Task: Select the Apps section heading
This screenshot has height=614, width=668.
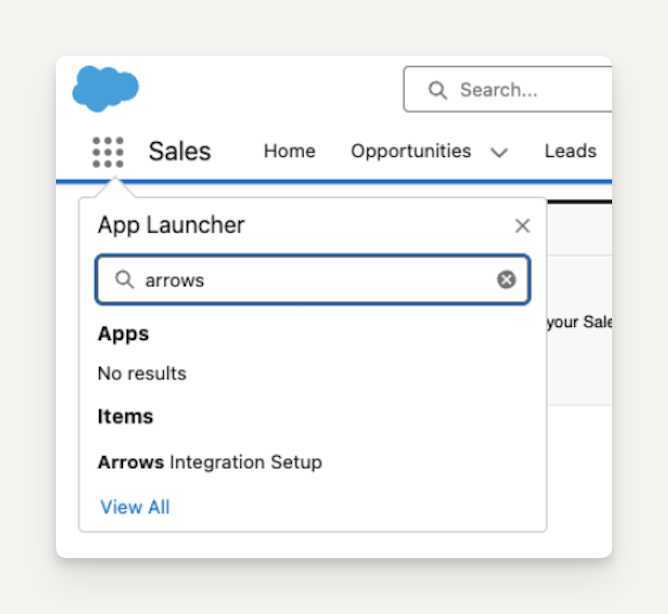Action: pyautogui.click(x=123, y=334)
